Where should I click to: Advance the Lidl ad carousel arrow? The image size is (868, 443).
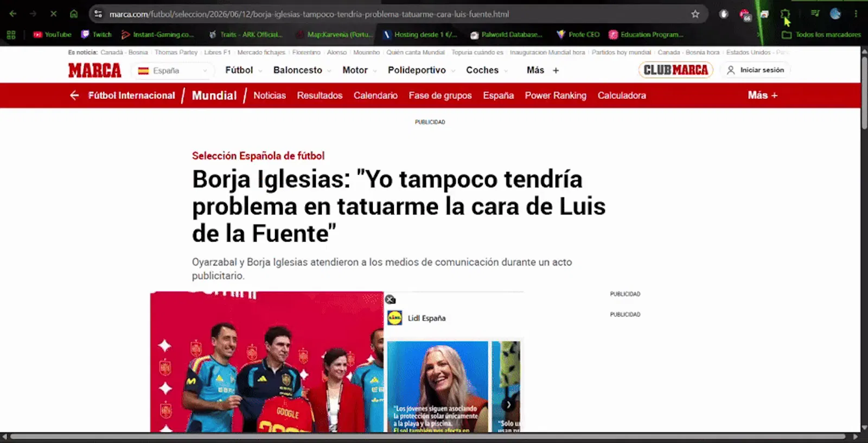[508, 404]
